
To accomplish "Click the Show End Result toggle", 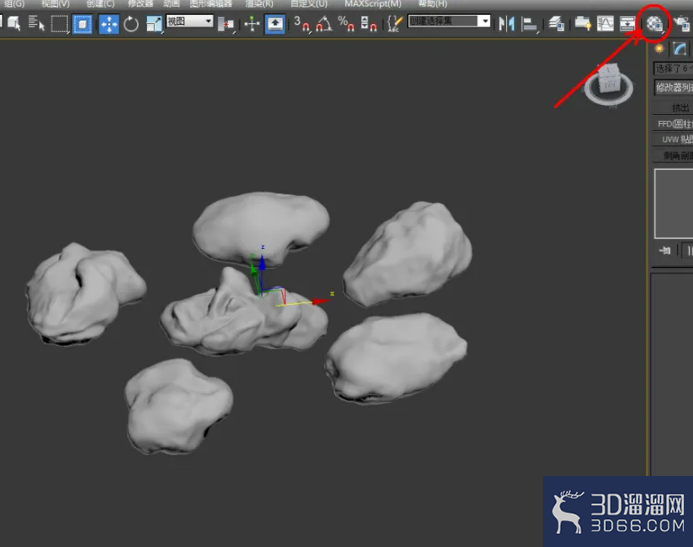I will (x=688, y=251).
